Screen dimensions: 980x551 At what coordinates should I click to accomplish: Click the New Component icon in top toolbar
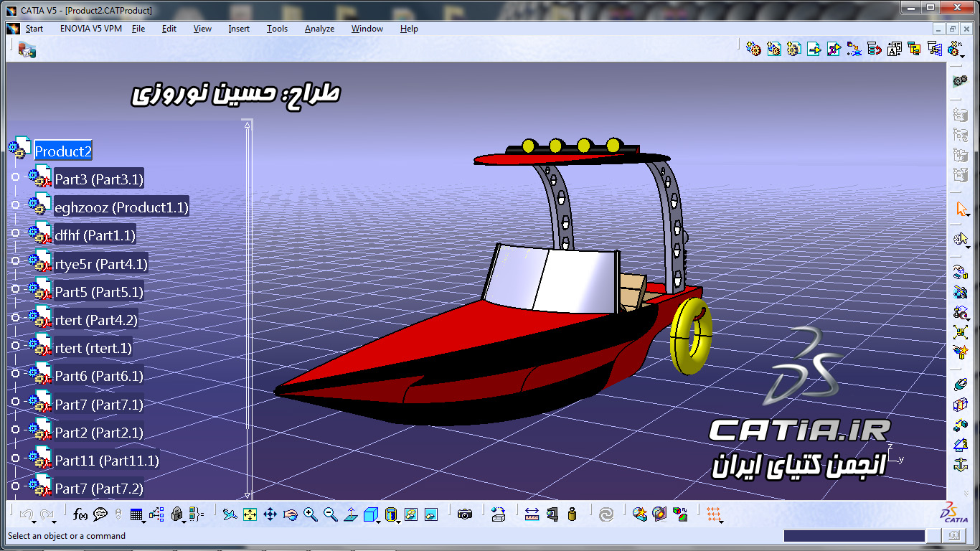tap(753, 49)
